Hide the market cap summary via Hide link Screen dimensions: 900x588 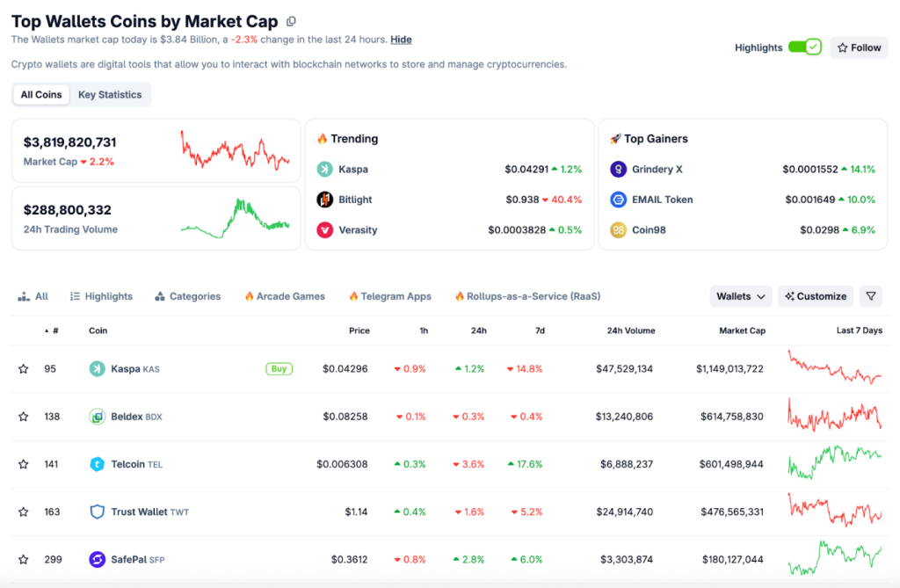[x=401, y=39]
